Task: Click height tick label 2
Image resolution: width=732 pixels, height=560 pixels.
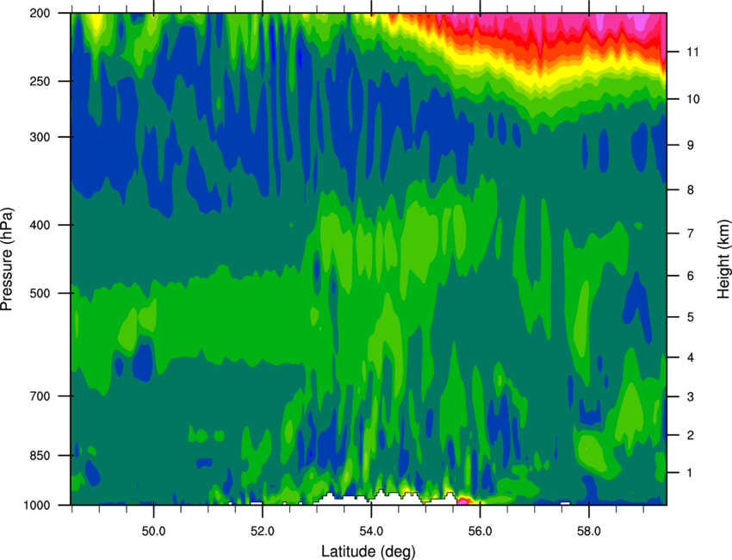Action: [690, 435]
